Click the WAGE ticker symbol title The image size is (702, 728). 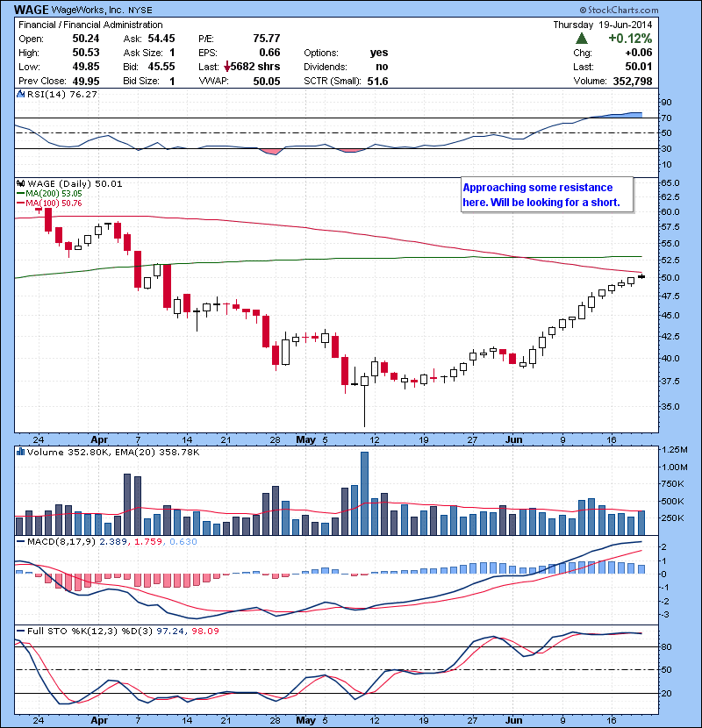[x=31, y=10]
